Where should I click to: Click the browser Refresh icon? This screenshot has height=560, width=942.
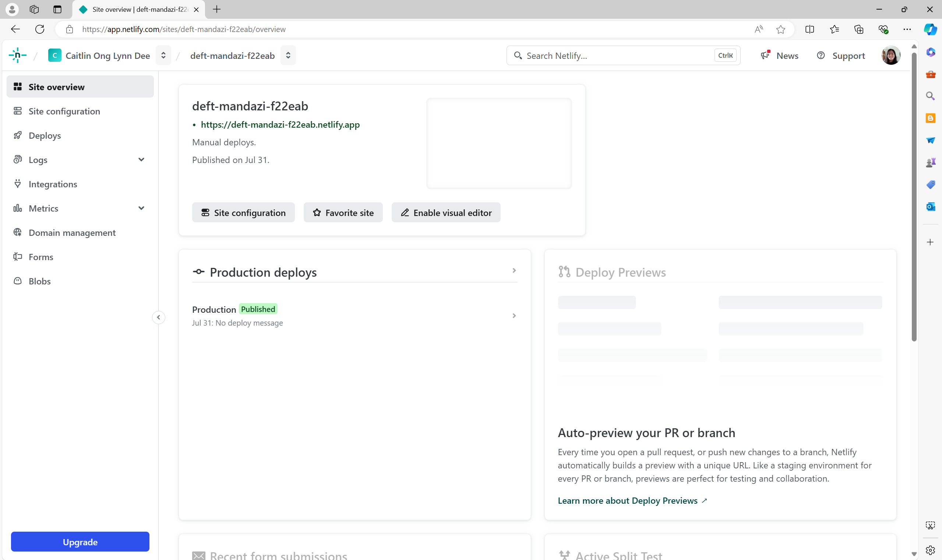tap(40, 29)
